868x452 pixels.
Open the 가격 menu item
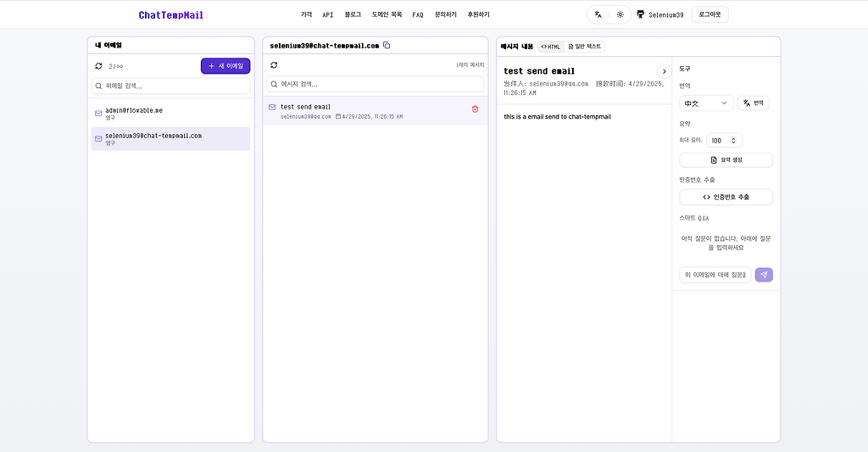pyautogui.click(x=306, y=14)
